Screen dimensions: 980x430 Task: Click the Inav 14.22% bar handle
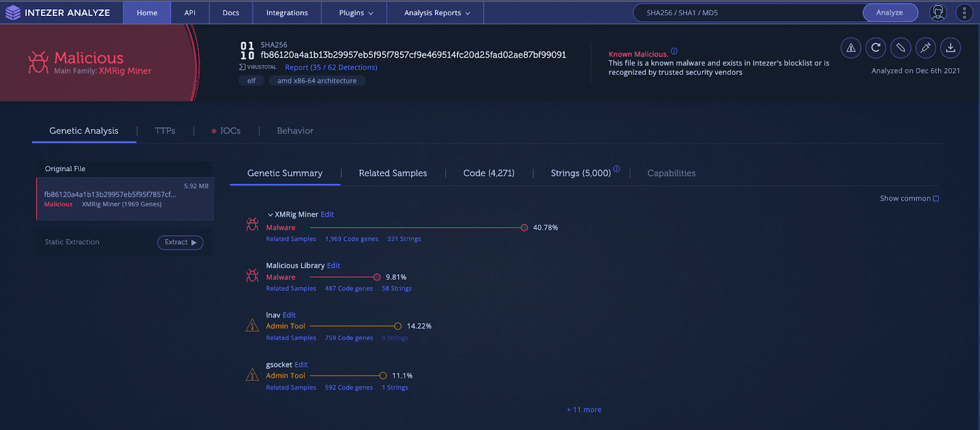click(x=398, y=326)
